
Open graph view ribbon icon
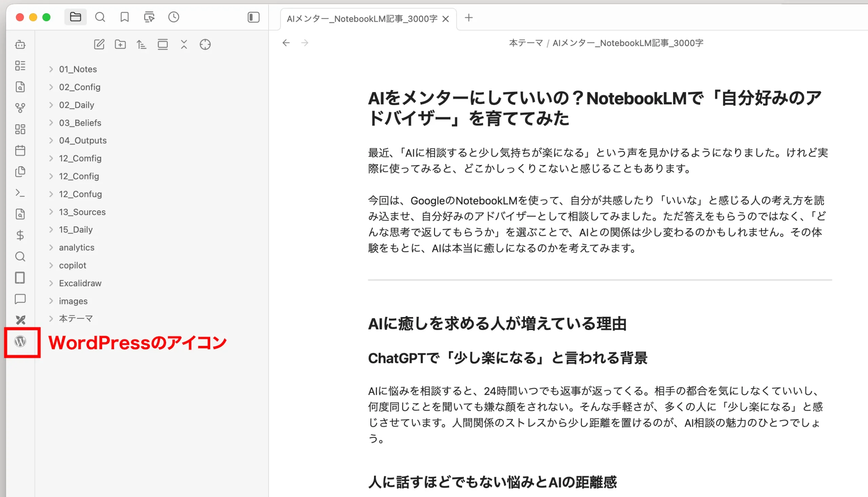click(20, 108)
